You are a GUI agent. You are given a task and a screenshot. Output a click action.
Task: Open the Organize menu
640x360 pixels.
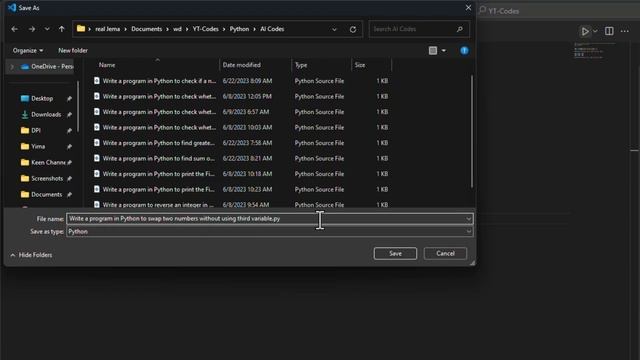click(28, 50)
